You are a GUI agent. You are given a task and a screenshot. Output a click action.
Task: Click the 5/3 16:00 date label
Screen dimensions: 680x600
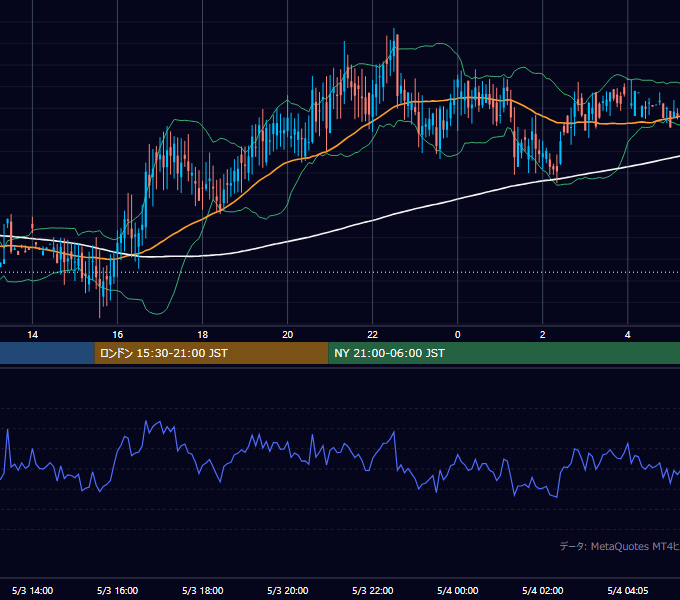(118, 590)
